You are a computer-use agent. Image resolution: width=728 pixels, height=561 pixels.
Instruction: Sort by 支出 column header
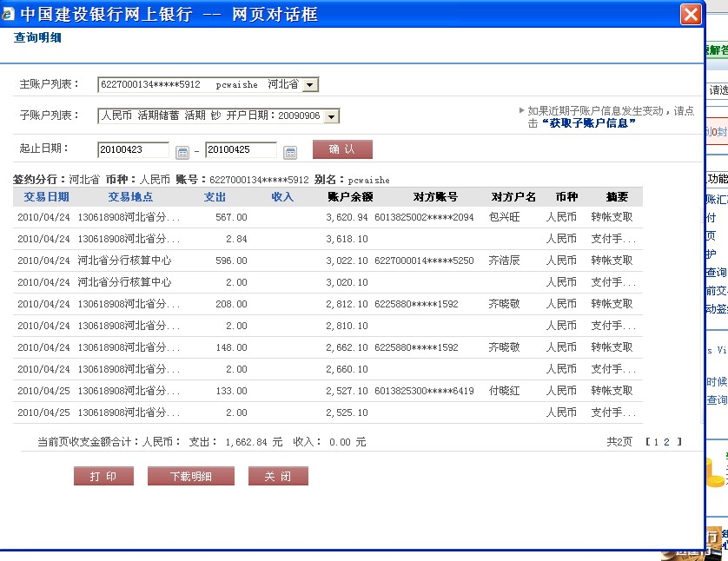click(x=215, y=197)
